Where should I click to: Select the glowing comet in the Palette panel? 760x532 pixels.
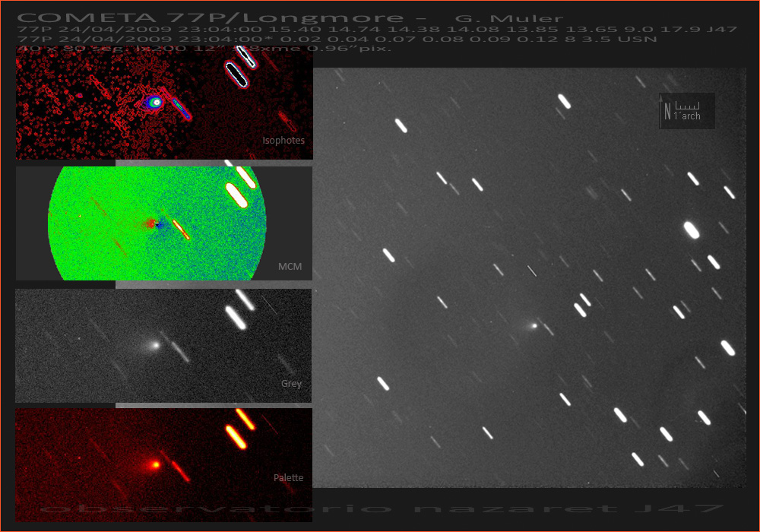pos(155,464)
